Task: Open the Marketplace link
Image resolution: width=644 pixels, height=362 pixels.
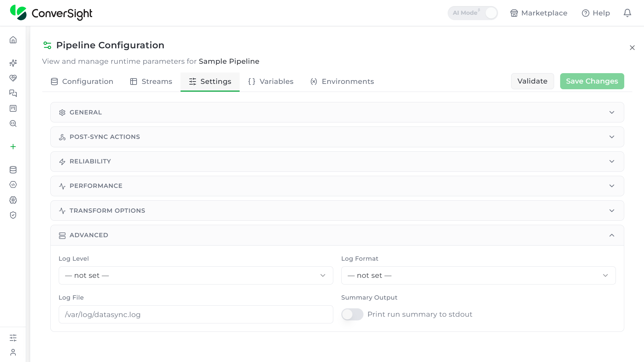Action: pyautogui.click(x=539, y=13)
